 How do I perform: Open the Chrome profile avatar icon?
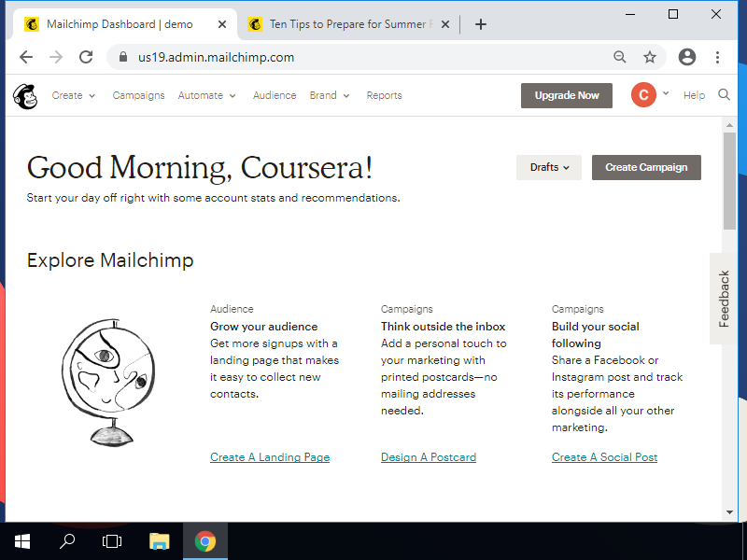pos(687,57)
